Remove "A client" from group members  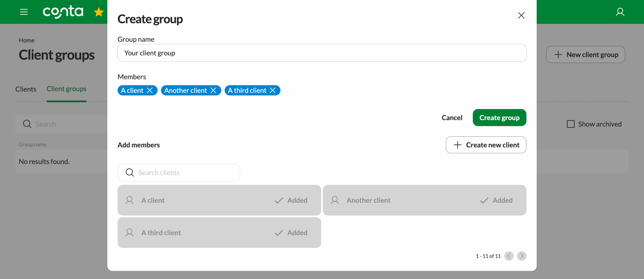pos(150,90)
